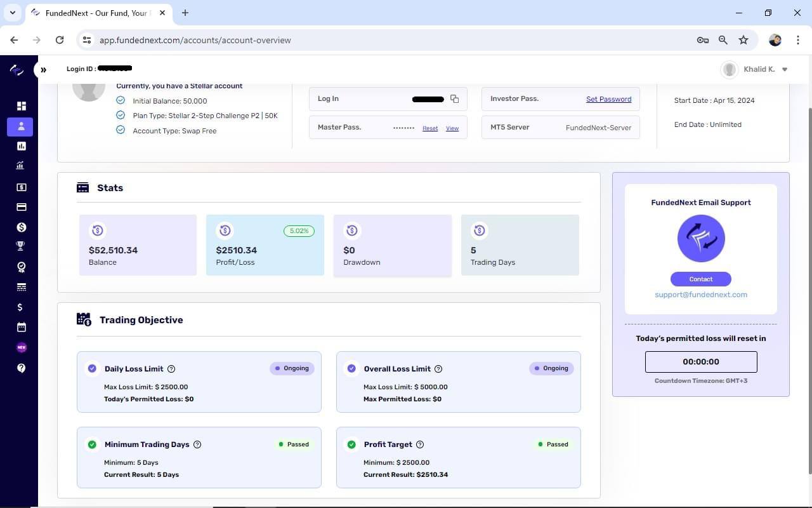The image size is (812, 508).
Task: Click the Overall Loss Limit info icon
Action: tap(438, 369)
